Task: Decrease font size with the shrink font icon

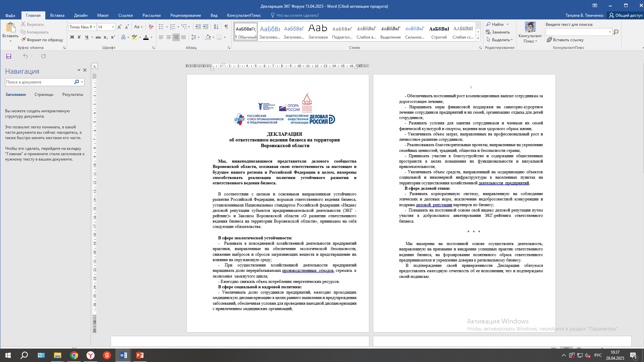Action: tap(127, 27)
